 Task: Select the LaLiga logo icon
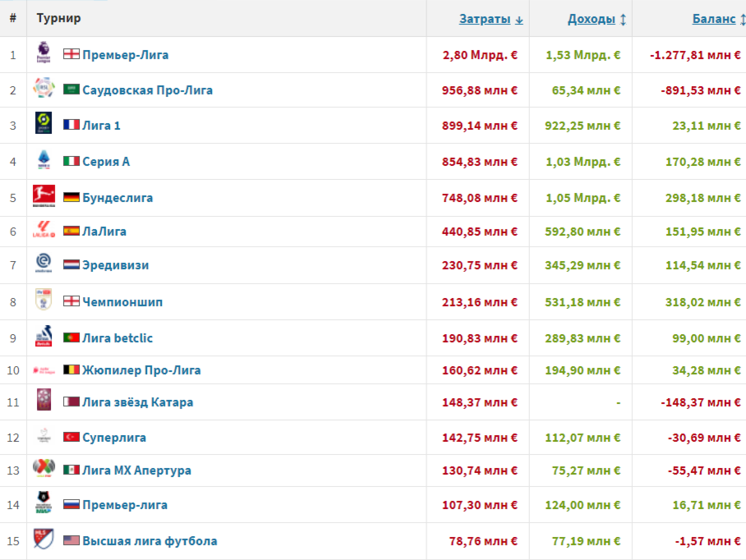pos(44,230)
